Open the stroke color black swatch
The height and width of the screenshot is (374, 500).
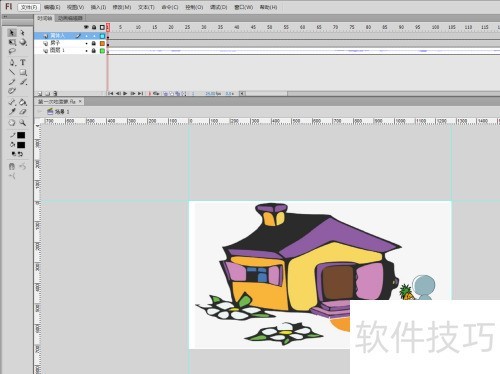click(x=21, y=135)
